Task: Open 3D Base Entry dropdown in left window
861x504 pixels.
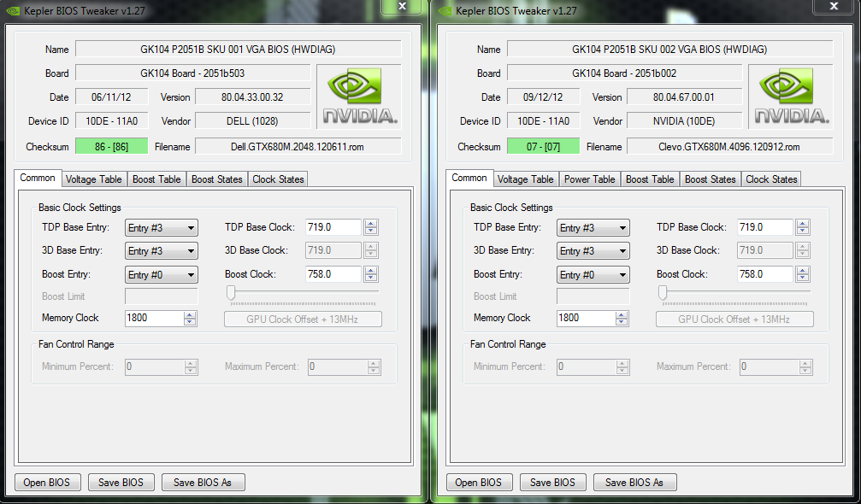Action: click(x=162, y=250)
